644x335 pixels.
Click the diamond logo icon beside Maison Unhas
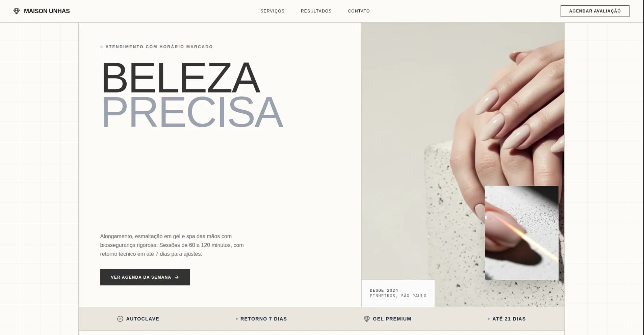[17, 11]
